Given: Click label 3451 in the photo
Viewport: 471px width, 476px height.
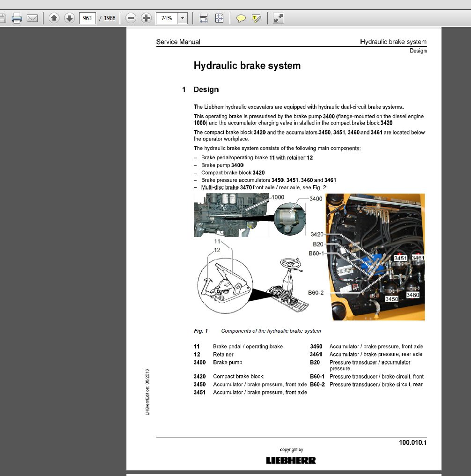Looking at the screenshot, I should click(x=400, y=258).
